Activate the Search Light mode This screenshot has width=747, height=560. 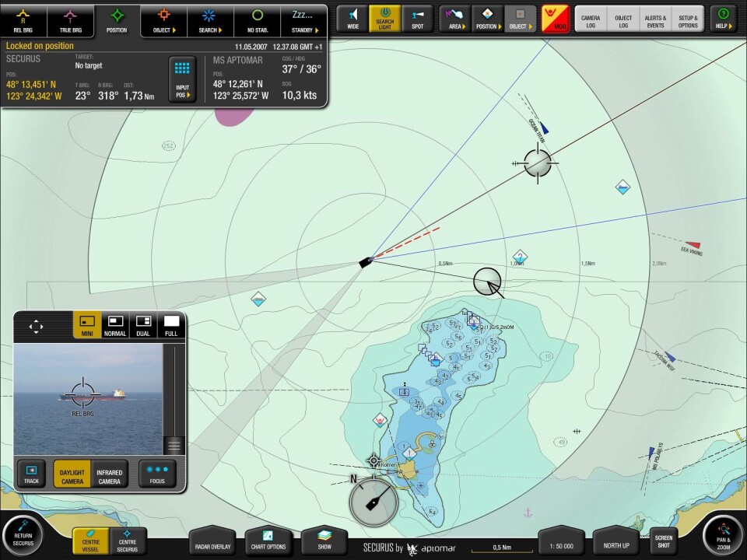[384, 18]
